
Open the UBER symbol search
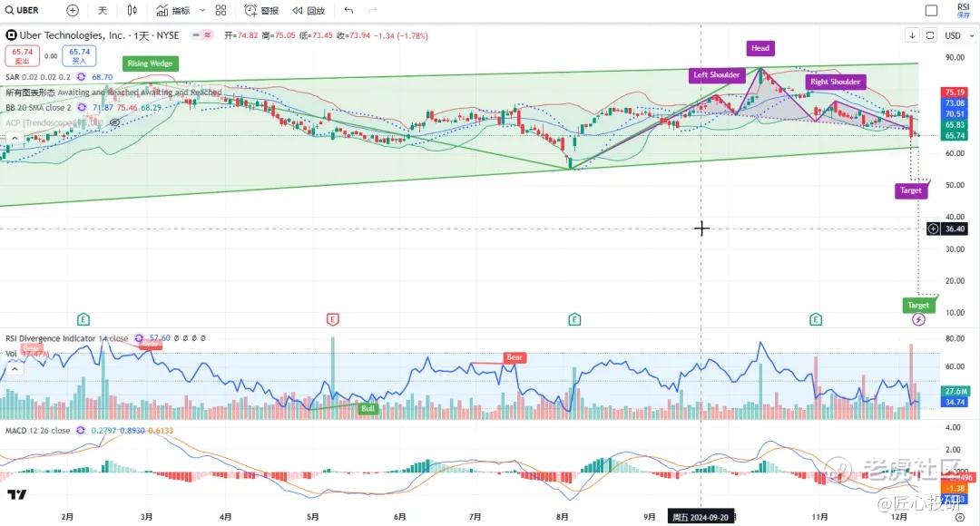point(23,10)
